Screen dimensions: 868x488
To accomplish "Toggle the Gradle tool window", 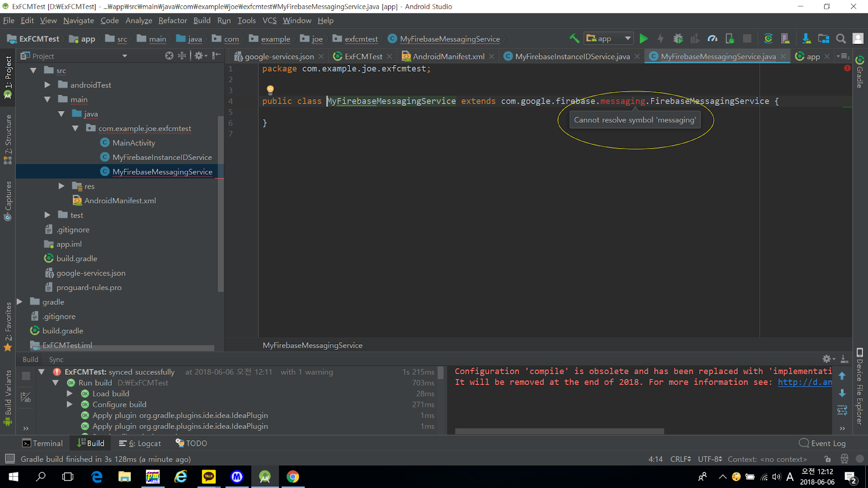I will (860, 72).
